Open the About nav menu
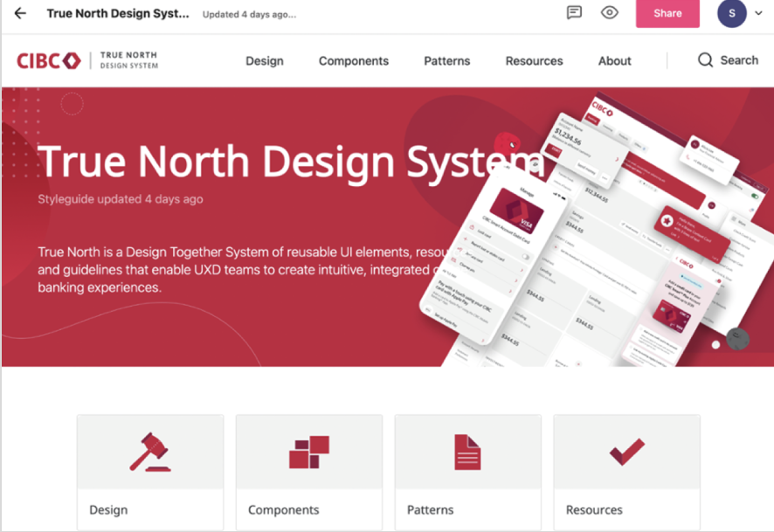Screen dimensions: 774x532 614,60
